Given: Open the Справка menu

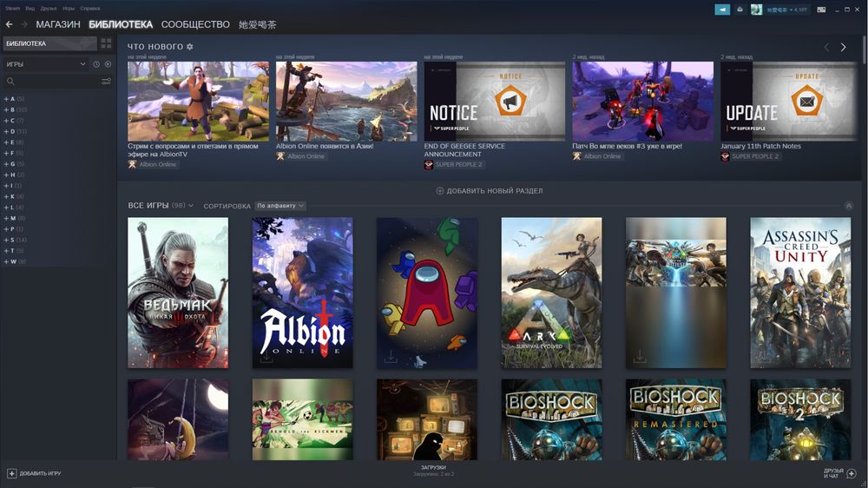Looking at the screenshot, I should (90, 9).
